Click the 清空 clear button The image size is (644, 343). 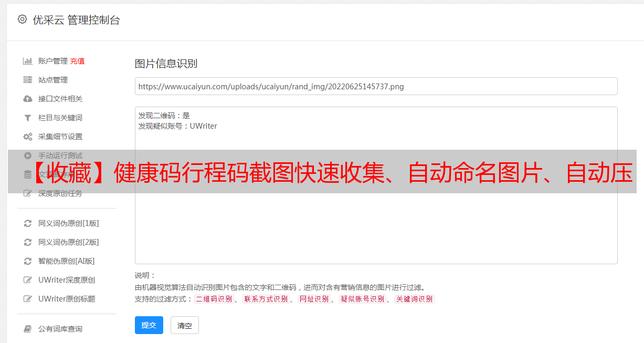(185, 325)
